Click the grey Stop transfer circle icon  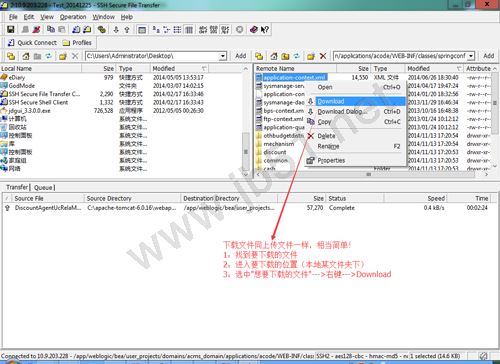(x=239, y=30)
